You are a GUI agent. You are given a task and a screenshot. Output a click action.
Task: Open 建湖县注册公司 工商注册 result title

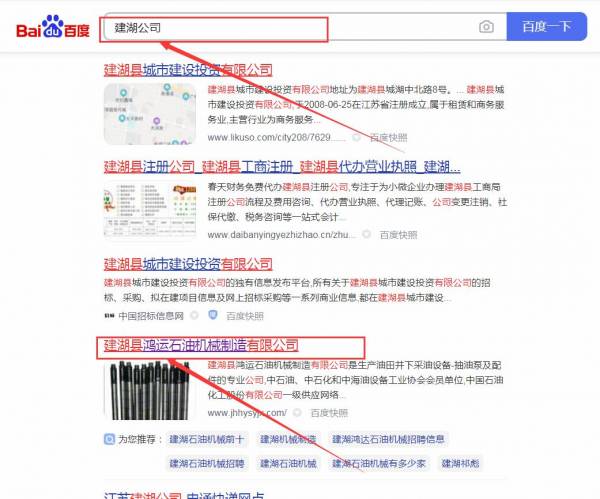pos(282,166)
